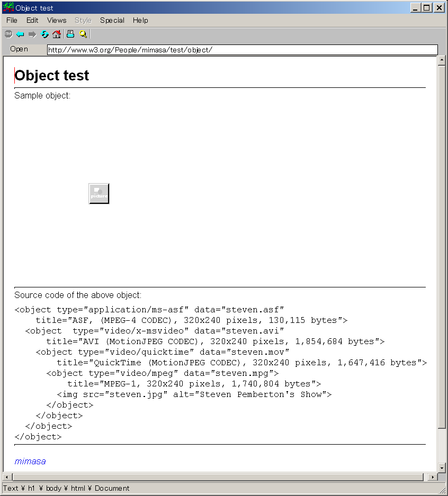Screen dimensions: 448x496
Task: Click the Stop loading icon
Action: tap(8, 34)
